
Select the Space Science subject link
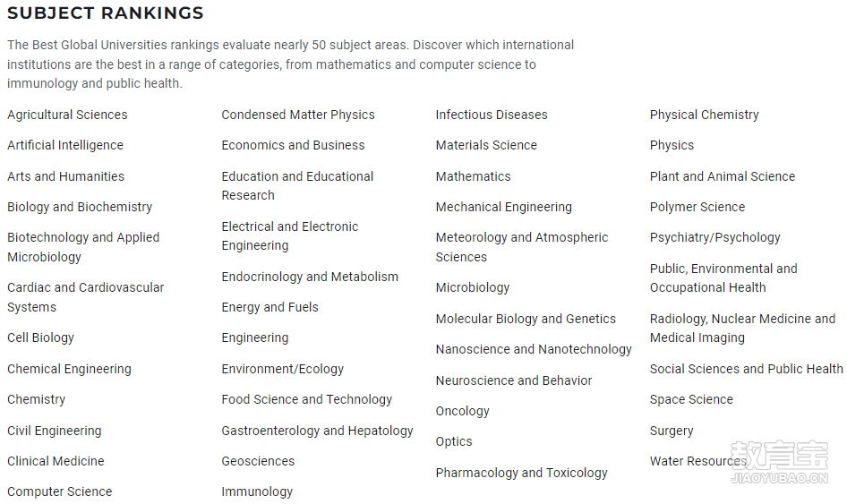691,400
